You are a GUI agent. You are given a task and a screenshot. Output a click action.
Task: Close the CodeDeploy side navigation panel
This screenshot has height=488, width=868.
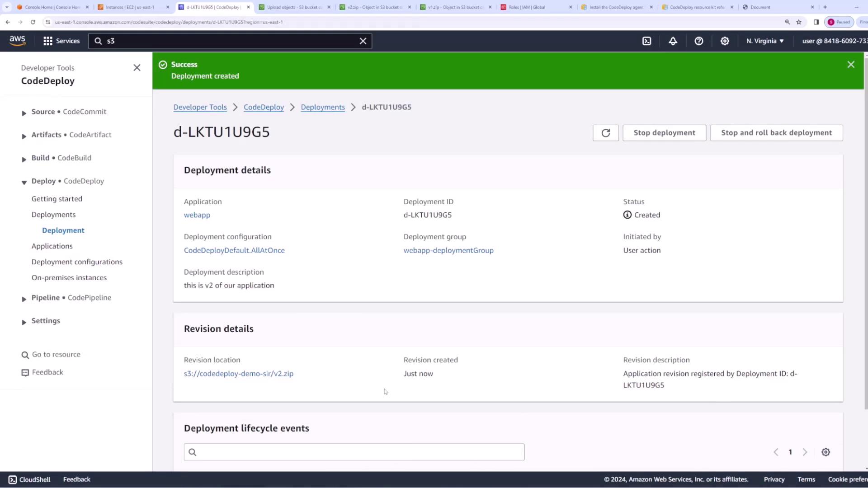[x=137, y=68]
